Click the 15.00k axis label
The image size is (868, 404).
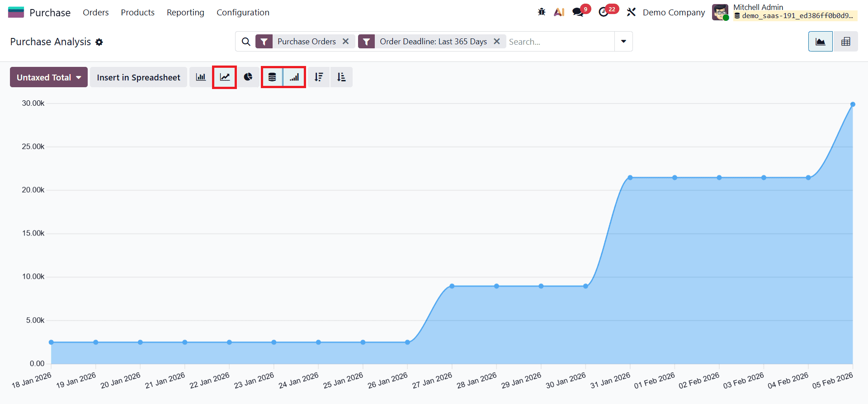coord(33,233)
